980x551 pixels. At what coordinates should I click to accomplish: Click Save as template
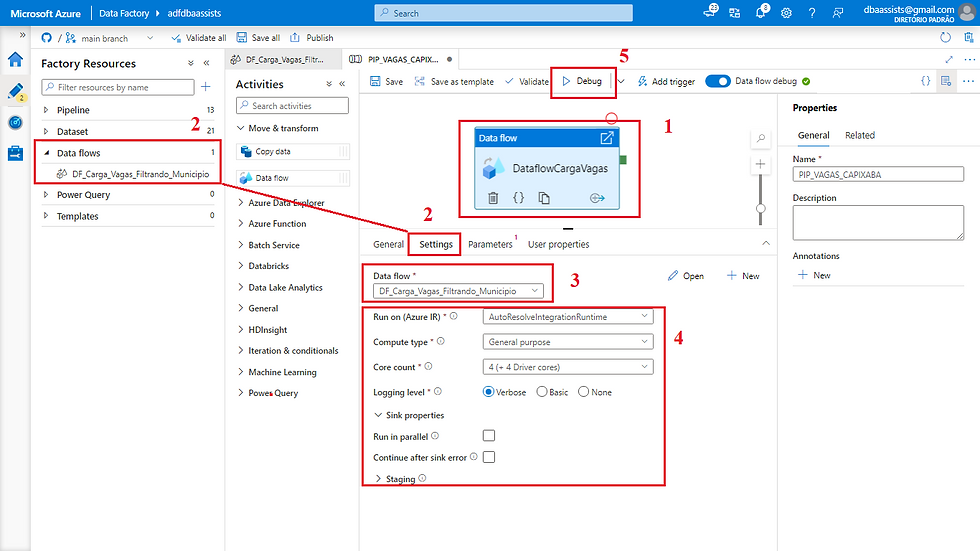click(x=454, y=81)
